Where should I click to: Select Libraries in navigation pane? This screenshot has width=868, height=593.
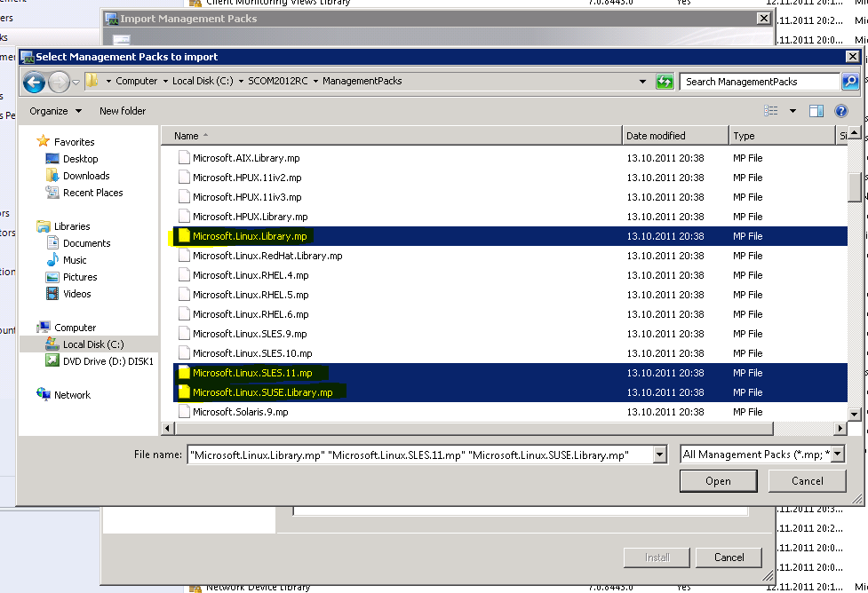point(63,226)
